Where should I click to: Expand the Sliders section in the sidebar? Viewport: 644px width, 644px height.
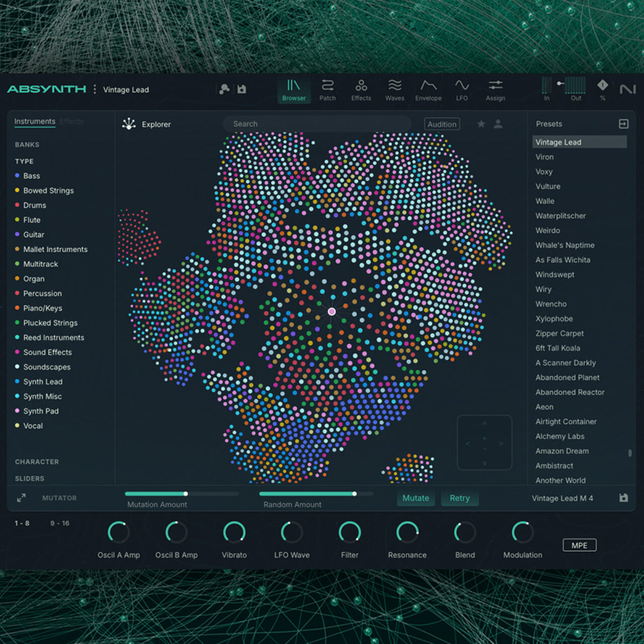(30, 478)
